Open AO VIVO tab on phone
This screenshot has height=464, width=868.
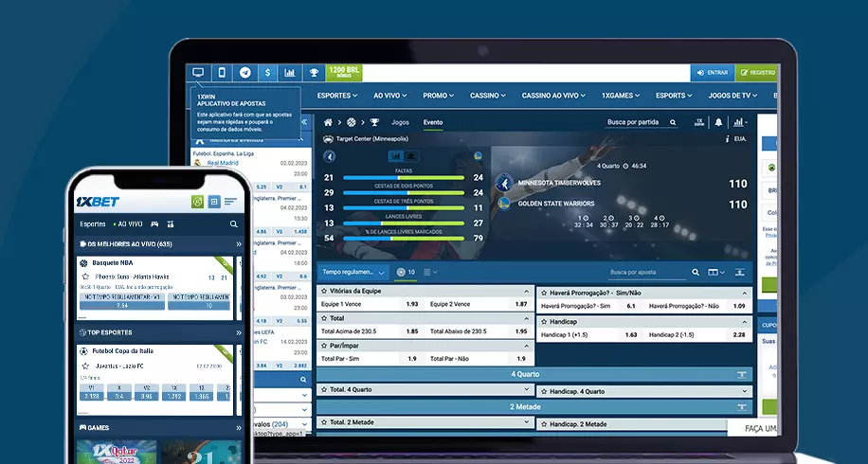point(130,224)
